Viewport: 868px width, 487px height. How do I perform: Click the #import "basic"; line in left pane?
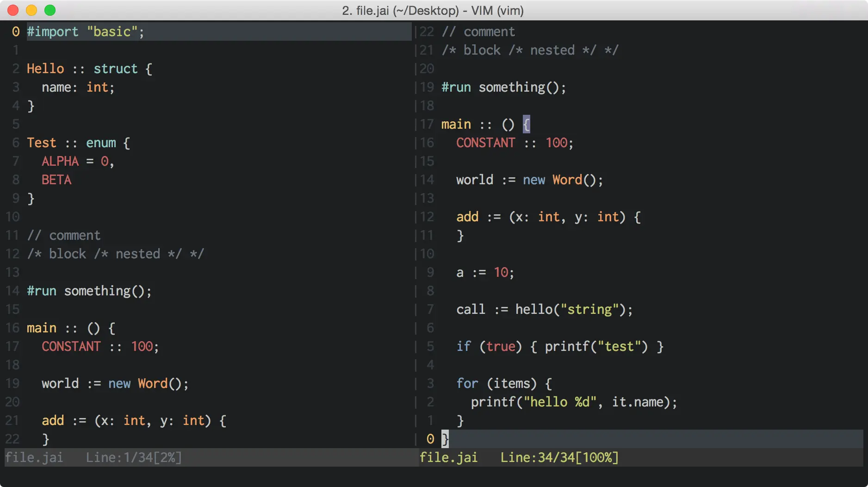(x=85, y=31)
